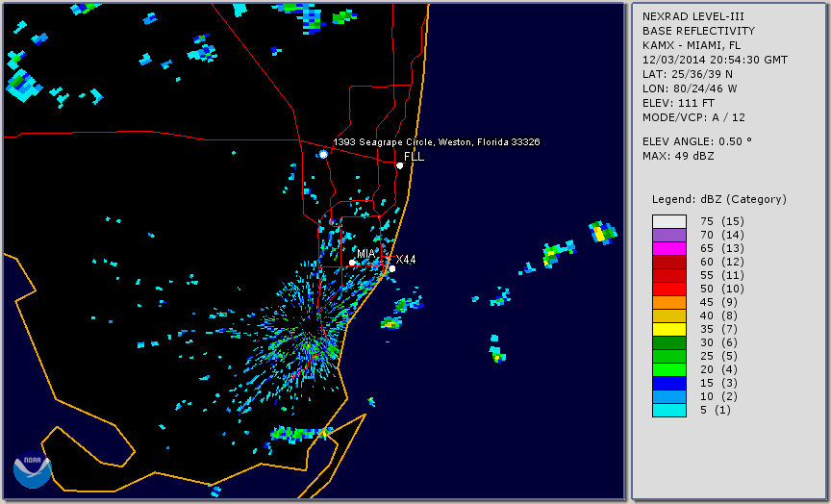Select the 5 dBZ cyan legend swatch
Viewport: 831px width, 504px height.
(x=669, y=410)
